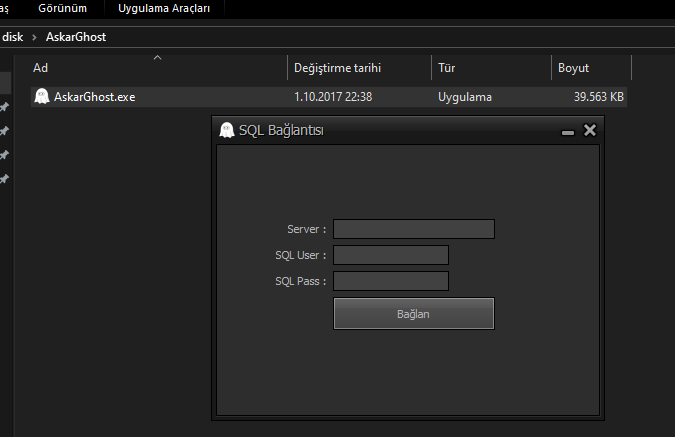675x437 pixels.
Task: Click the ghost icon in the SQL Bağlantısı title bar
Action: point(227,130)
